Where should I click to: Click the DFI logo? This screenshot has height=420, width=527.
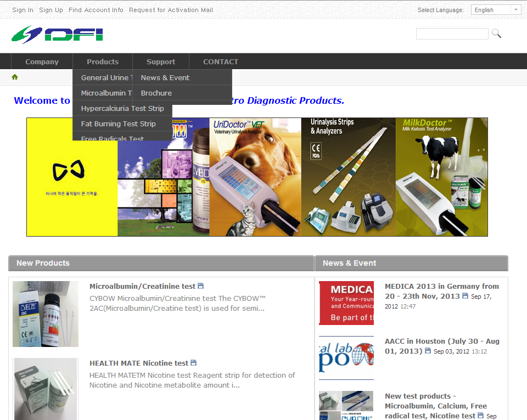pyautogui.click(x=57, y=35)
